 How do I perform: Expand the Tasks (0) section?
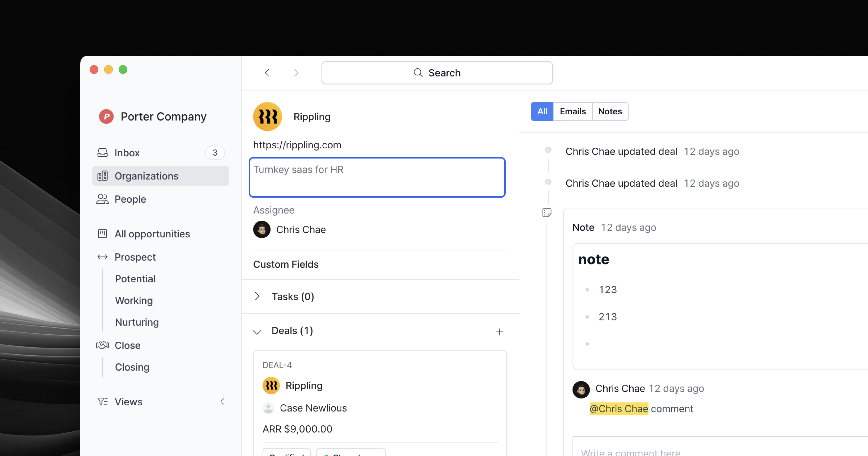[x=257, y=297]
